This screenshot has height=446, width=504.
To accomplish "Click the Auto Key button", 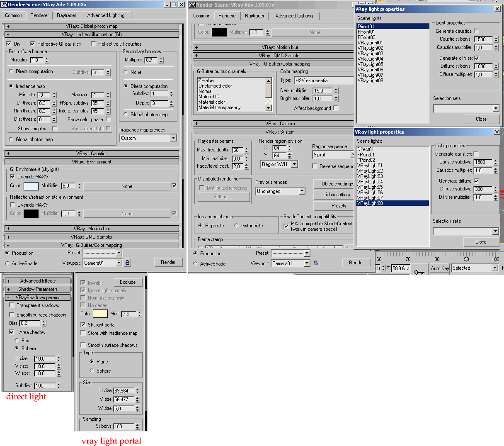I will (440, 268).
